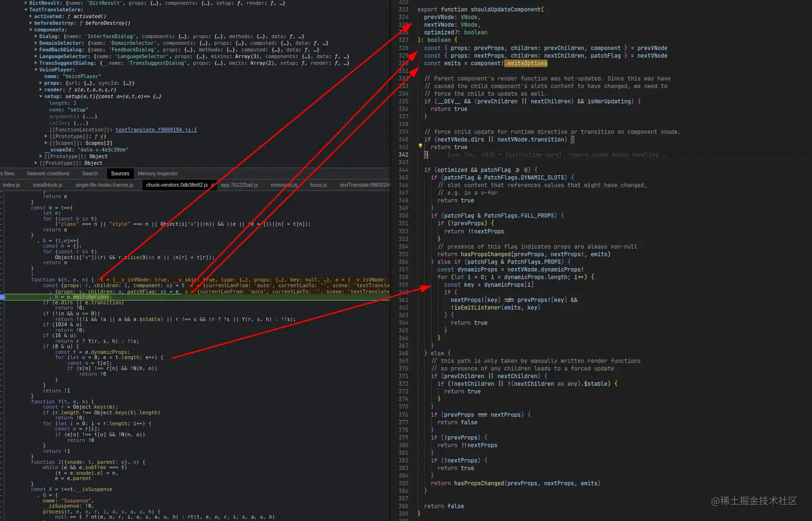Click line number 358 in the editor gutter
Screen dimensions: 812x521
pos(403,277)
